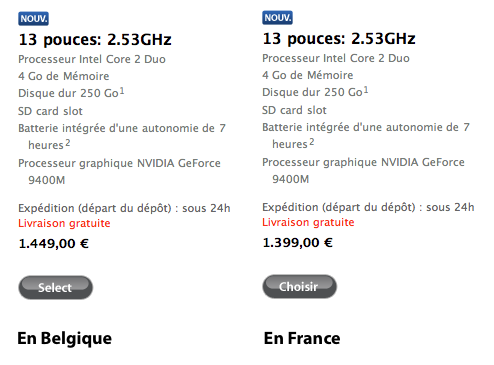Click SD card slot in the Belgium listing
The width and height of the screenshot is (494, 365).
pyautogui.click(x=50, y=111)
